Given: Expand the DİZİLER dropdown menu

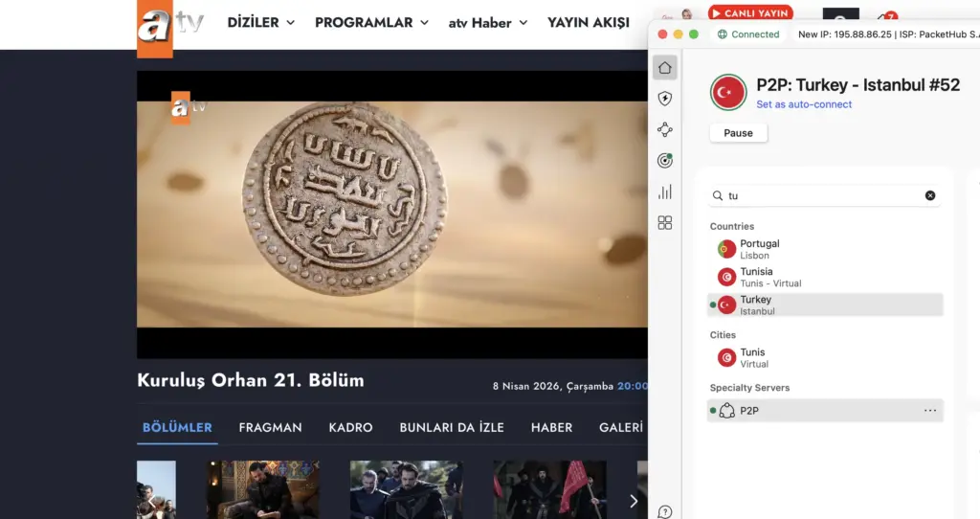Looking at the screenshot, I should (260, 22).
